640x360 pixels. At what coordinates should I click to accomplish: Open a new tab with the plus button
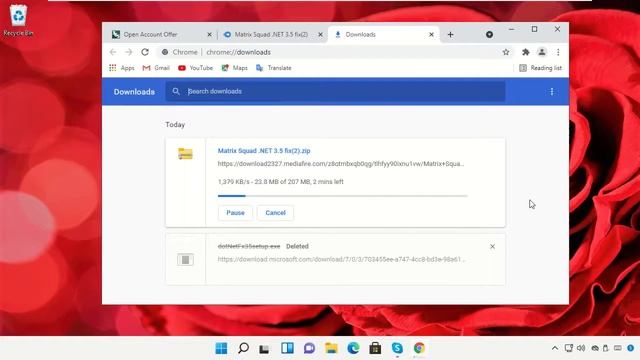click(450, 35)
